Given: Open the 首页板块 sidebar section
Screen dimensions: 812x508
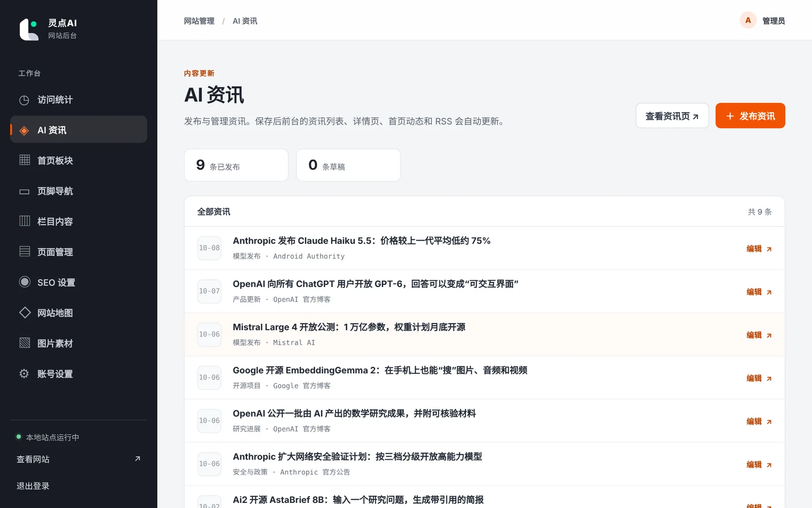Looking at the screenshot, I should point(79,161).
